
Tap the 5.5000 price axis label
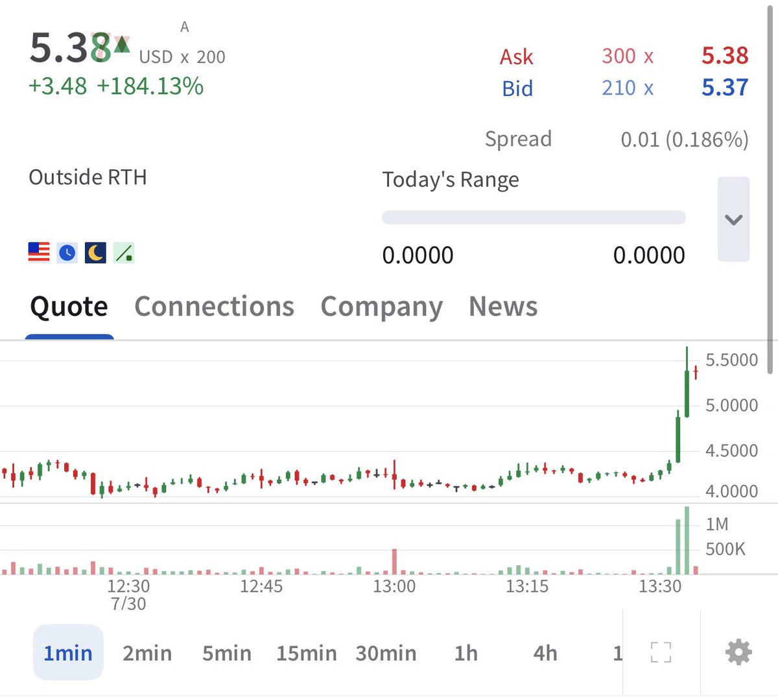pyautogui.click(x=731, y=360)
